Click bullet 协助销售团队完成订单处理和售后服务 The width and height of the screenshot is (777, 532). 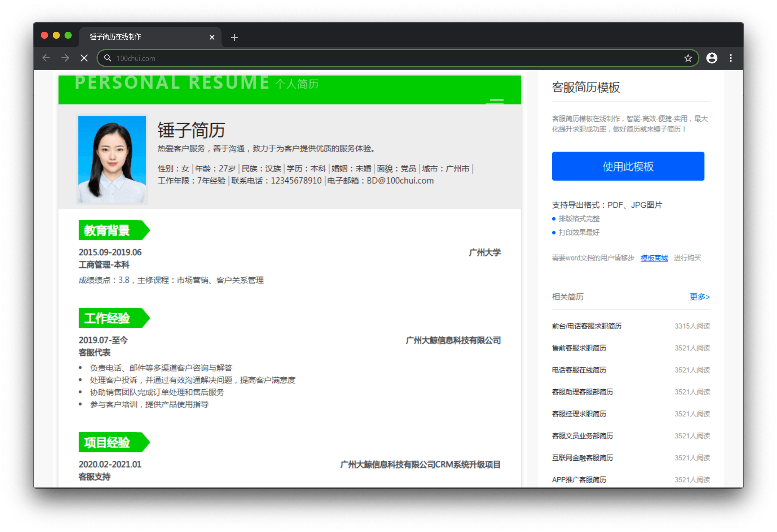[157, 392]
